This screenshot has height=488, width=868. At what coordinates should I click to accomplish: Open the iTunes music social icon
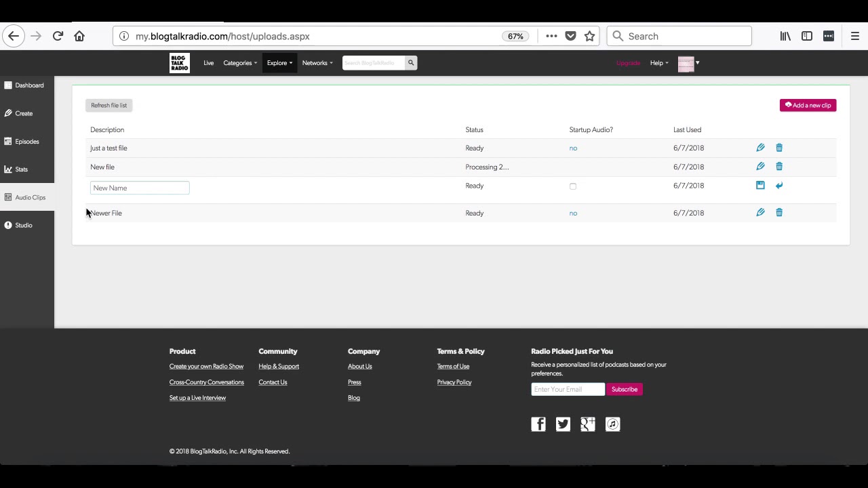click(612, 424)
